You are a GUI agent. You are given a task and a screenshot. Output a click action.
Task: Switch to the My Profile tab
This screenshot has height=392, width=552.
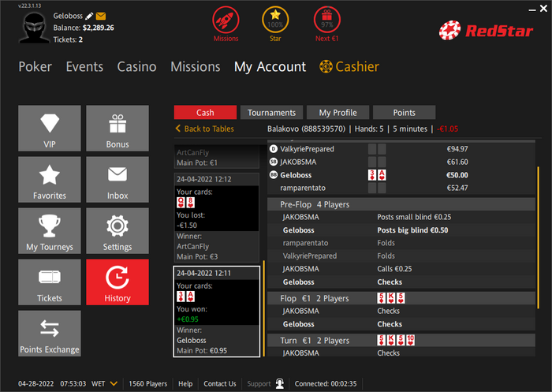[338, 112]
